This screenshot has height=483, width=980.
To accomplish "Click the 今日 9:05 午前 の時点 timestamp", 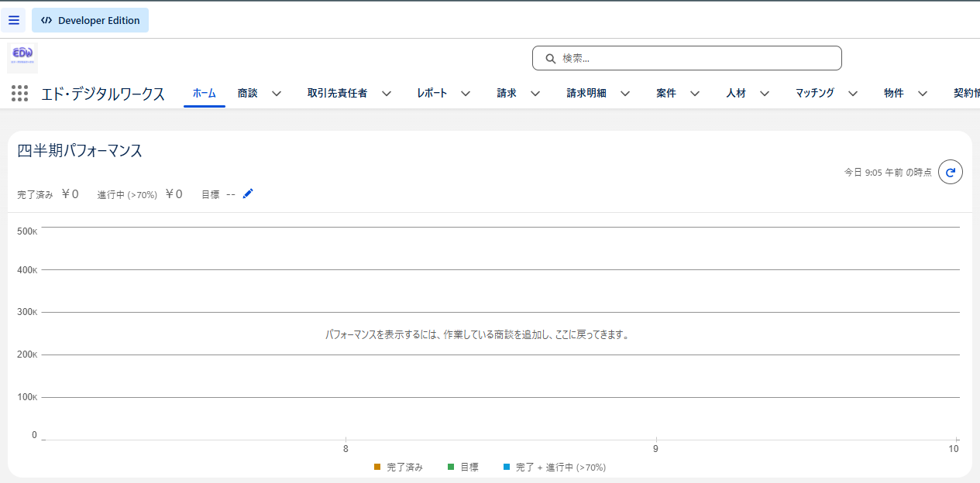I will pyautogui.click(x=888, y=173).
